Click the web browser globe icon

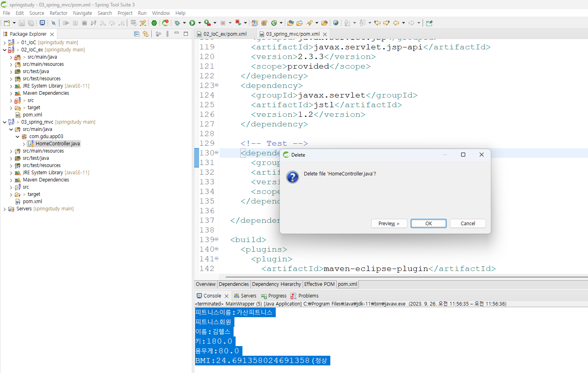336,23
